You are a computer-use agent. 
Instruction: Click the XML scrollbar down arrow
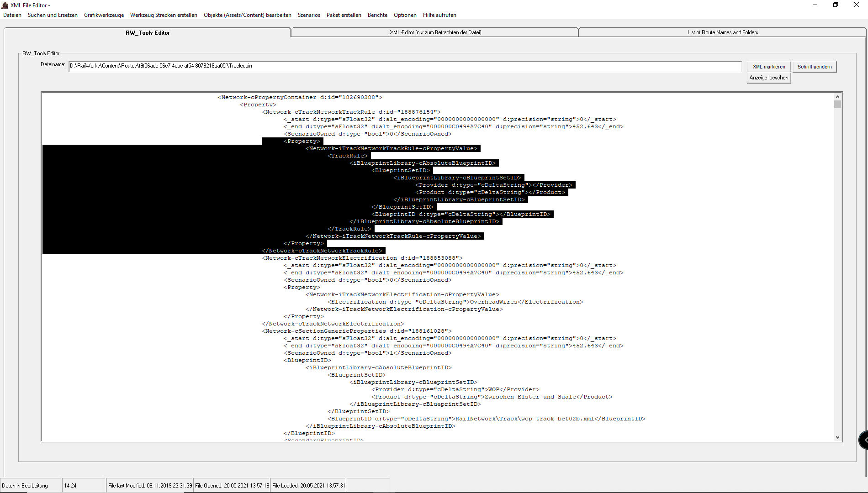(837, 437)
